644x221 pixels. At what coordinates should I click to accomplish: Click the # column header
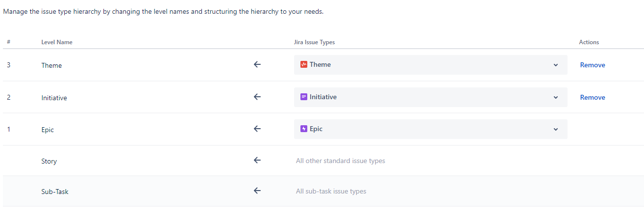click(x=9, y=42)
